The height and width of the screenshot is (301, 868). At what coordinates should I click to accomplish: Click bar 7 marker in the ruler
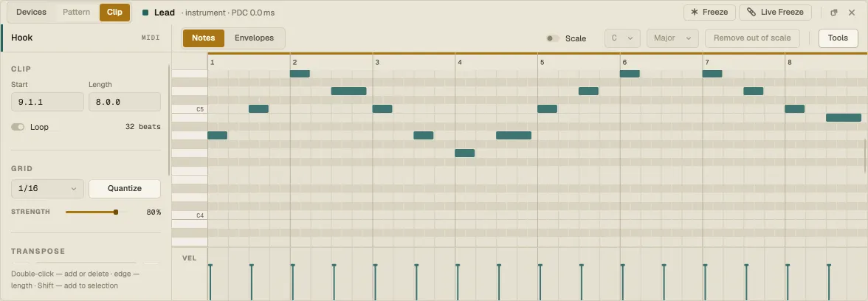click(707, 62)
